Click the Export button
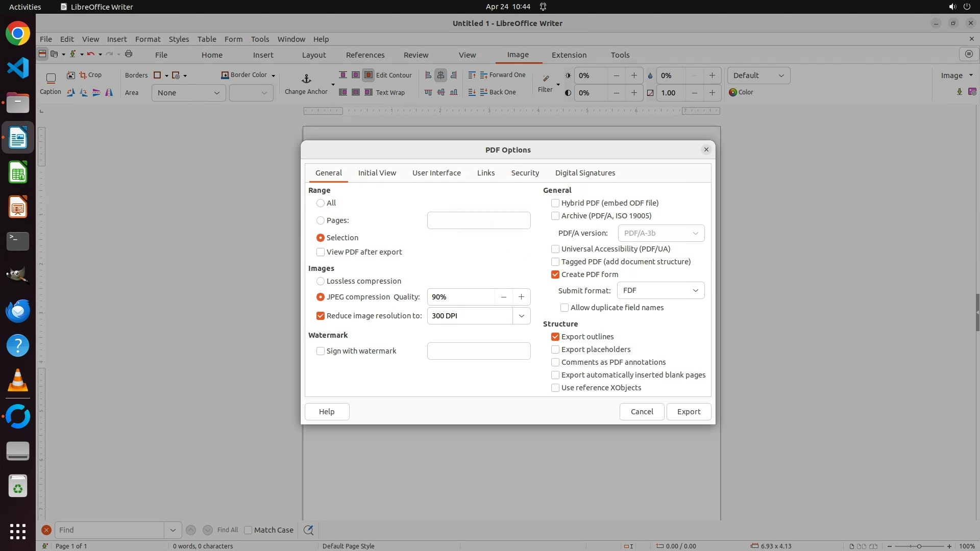Viewport: 980px width, 551px height. 689,412
